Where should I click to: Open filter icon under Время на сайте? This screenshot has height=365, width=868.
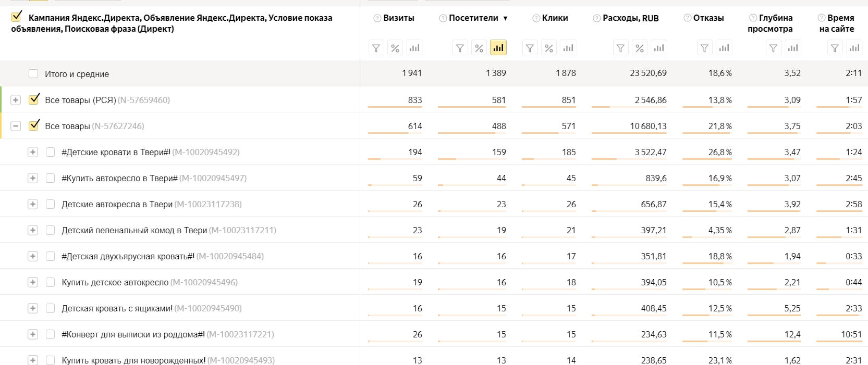(835, 48)
